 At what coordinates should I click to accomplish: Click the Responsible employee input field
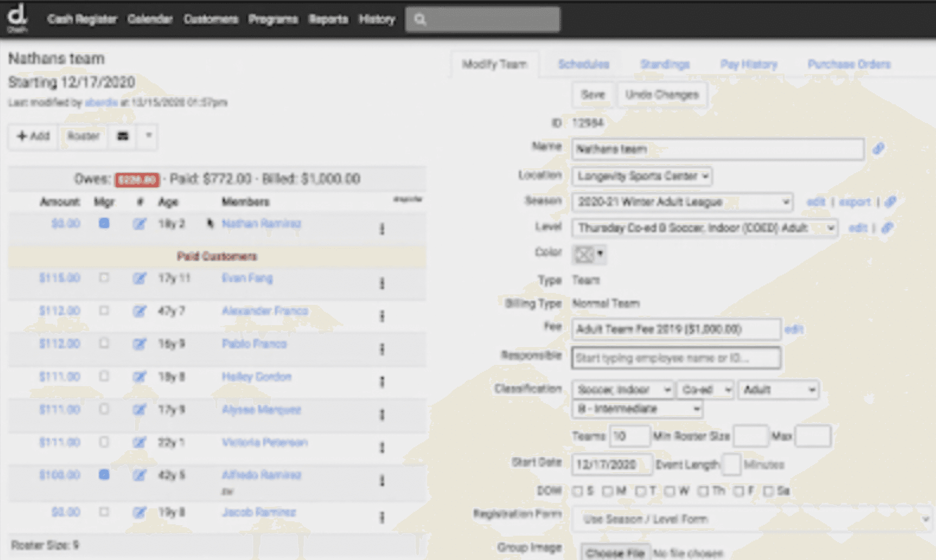pos(676,358)
